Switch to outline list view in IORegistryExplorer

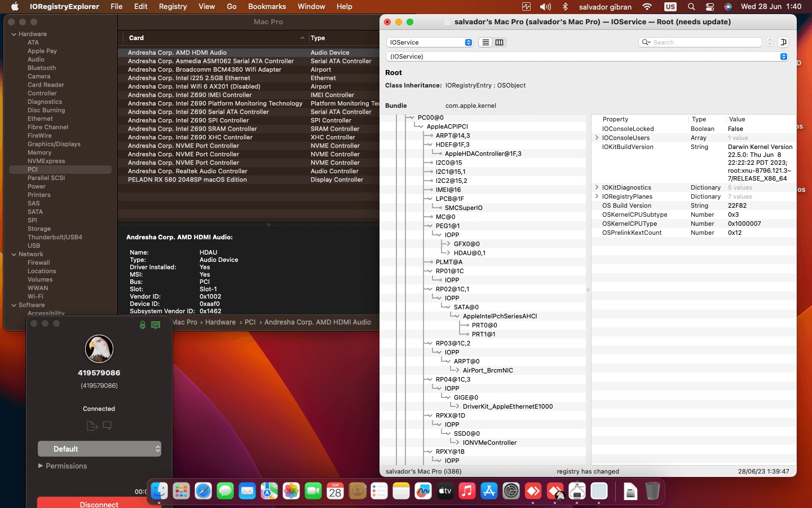point(486,42)
